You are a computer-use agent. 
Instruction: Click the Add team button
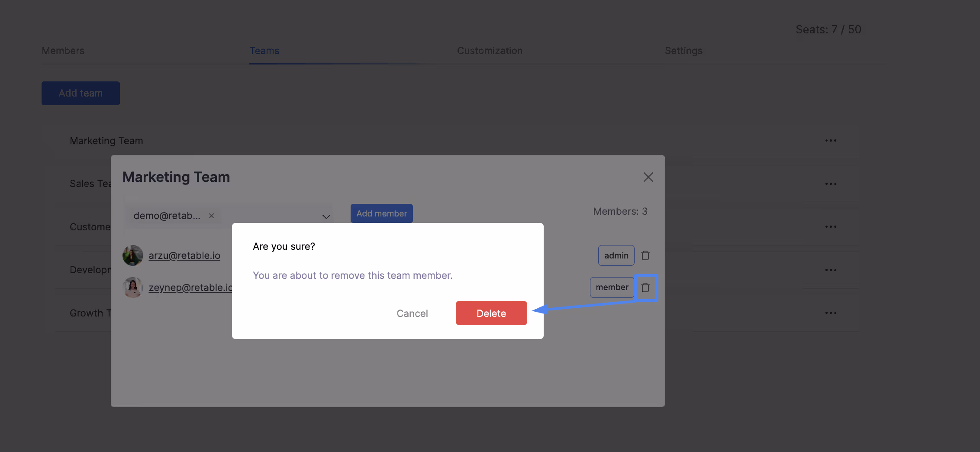click(x=81, y=93)
